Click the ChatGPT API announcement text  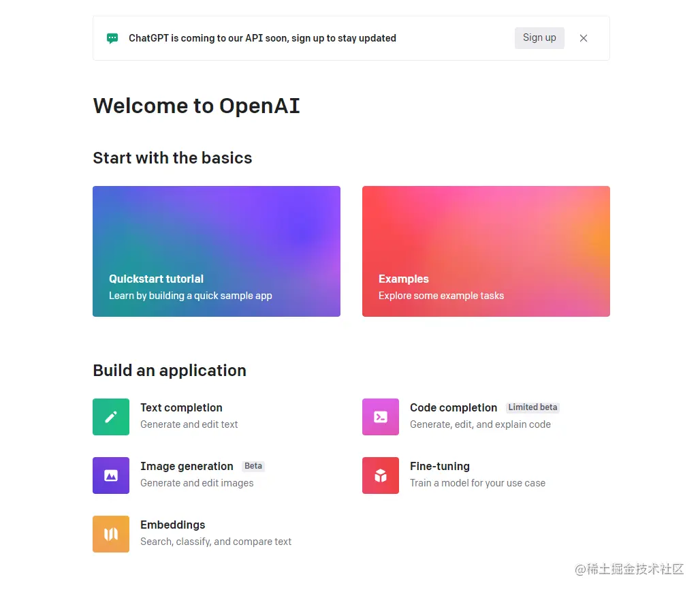click(263, 38)
